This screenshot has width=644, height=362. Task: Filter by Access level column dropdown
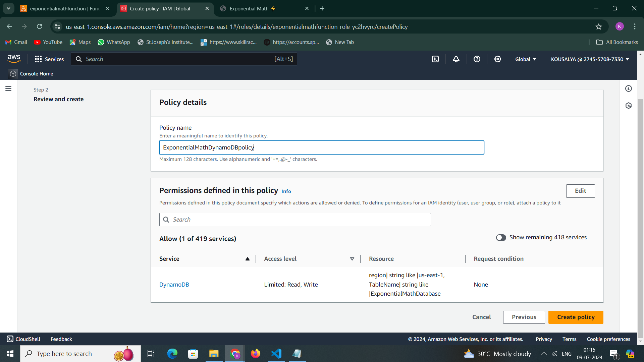(x=352, y=259)
